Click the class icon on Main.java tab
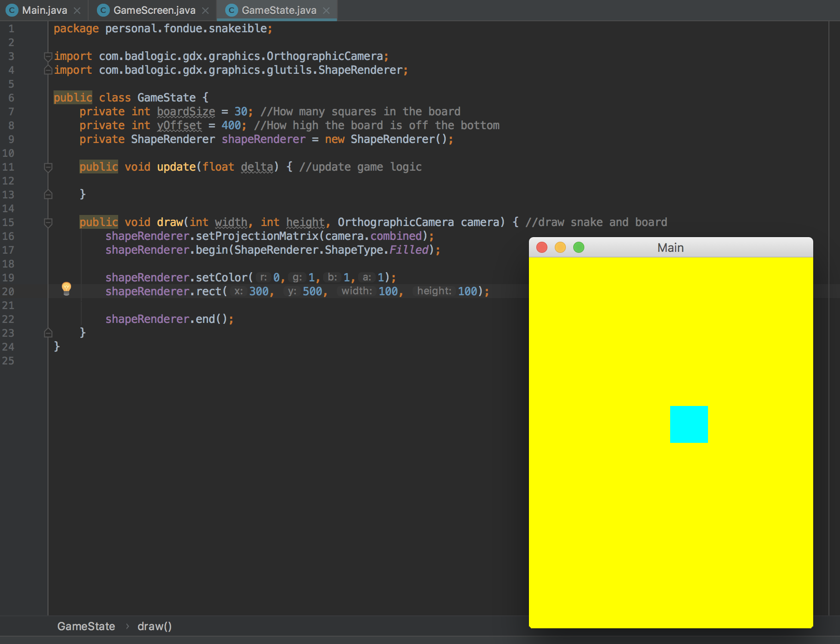840x644 pixels. (x=12, y=10)
